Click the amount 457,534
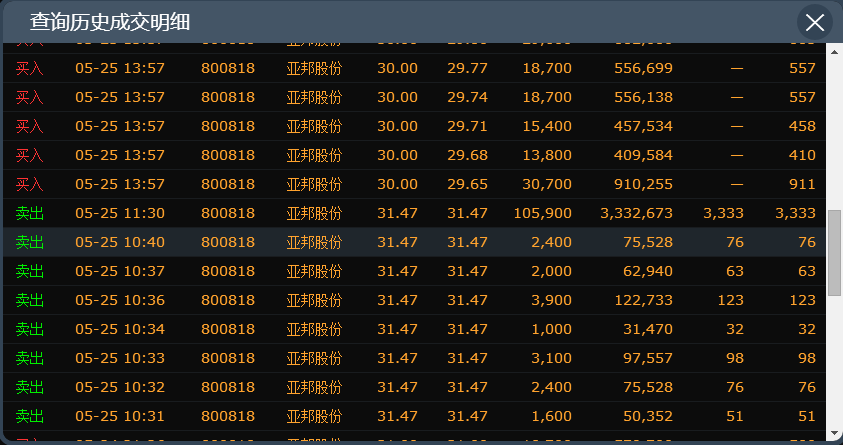 (643, 126)
